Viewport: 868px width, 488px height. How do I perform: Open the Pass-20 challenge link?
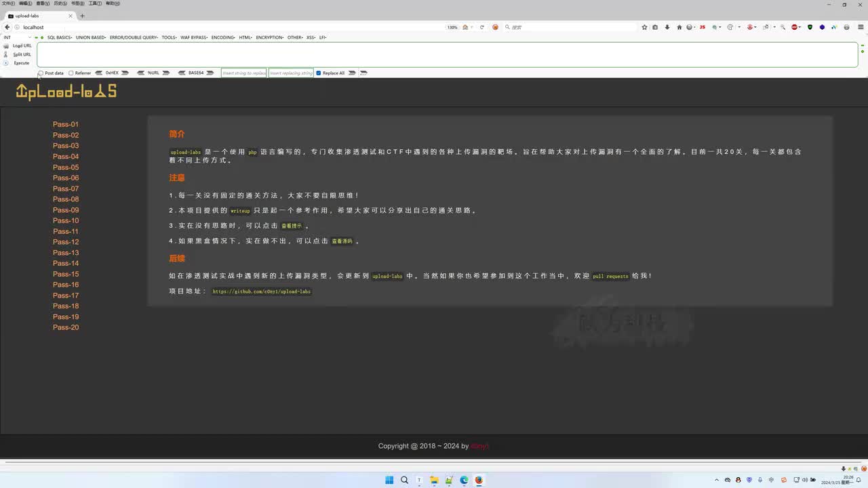66,327
